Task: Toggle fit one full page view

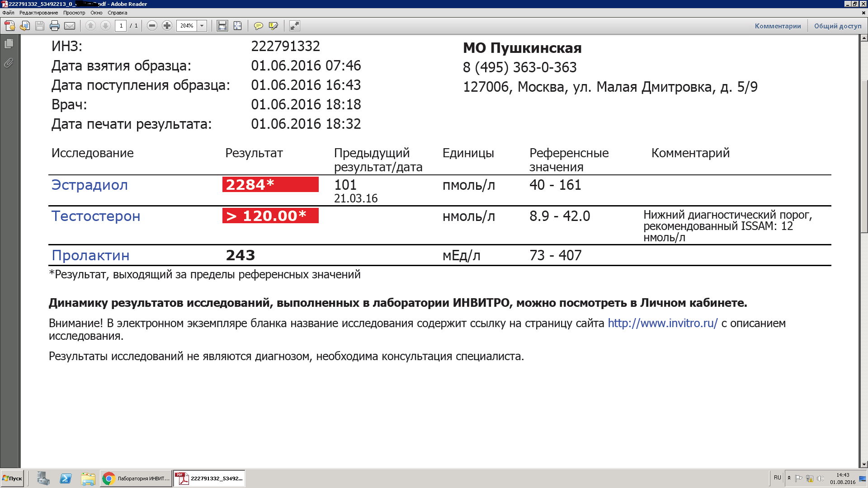Action: coord(237,26)
